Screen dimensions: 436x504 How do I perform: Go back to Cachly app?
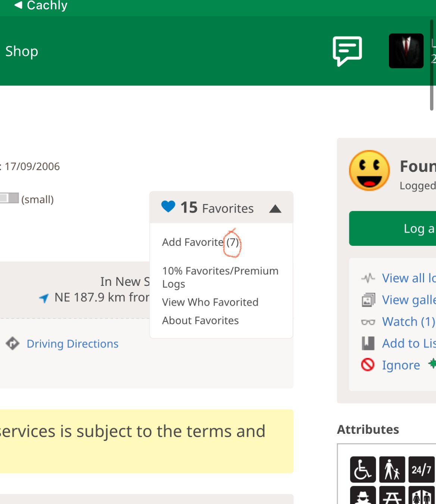point(40,6)
